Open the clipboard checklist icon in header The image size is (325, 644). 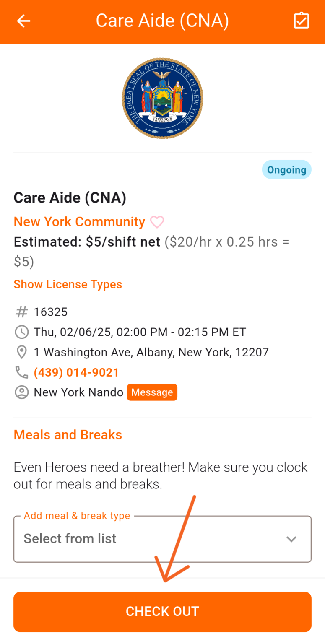coord(301,21)
